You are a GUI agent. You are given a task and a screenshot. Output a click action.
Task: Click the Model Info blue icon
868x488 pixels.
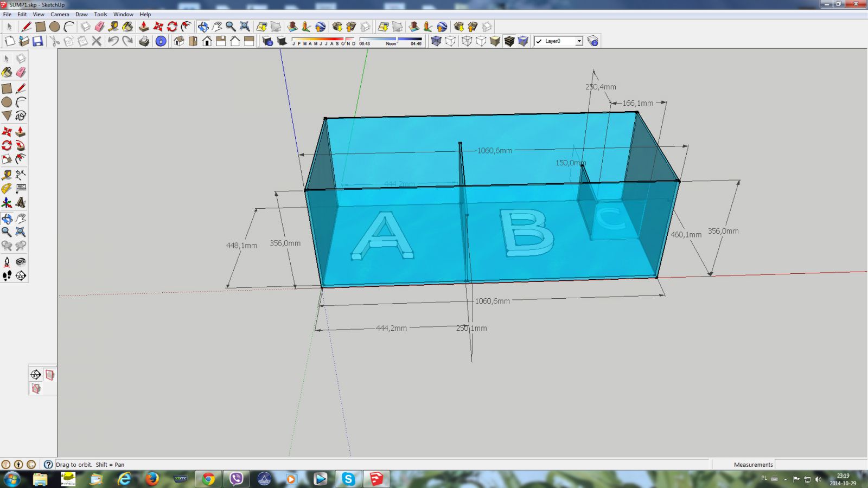pyautogui.click(x=161, y=41)
